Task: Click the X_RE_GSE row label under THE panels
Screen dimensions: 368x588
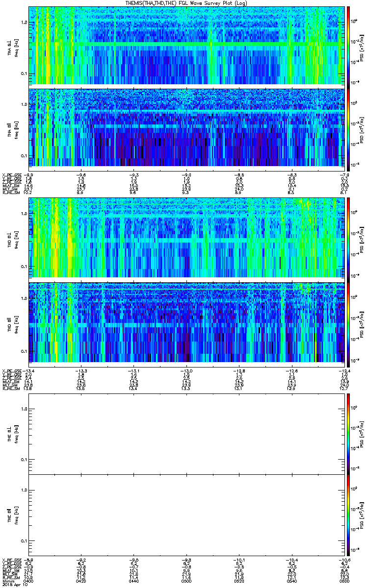Action: (12, 559)
